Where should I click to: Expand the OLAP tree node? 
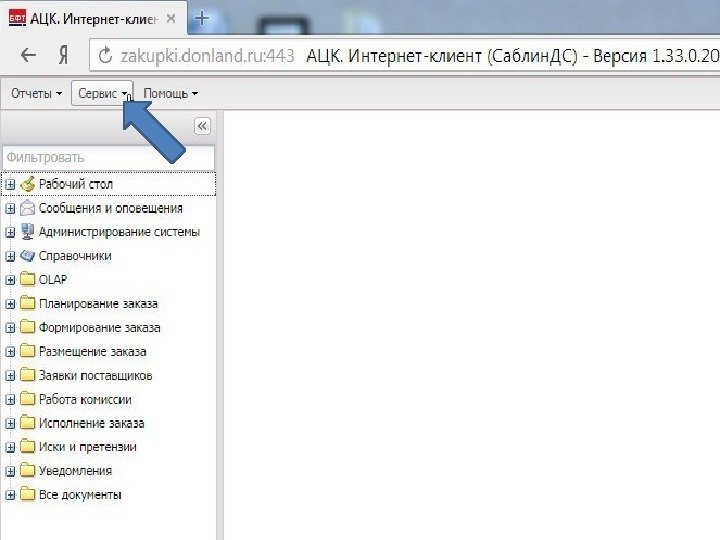coord(10,280)
